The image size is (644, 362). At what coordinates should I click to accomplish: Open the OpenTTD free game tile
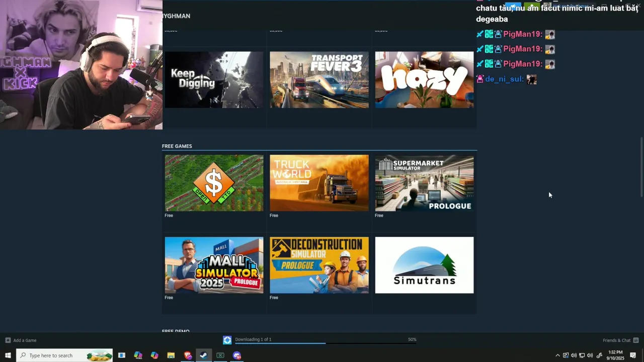pos(214,183)
